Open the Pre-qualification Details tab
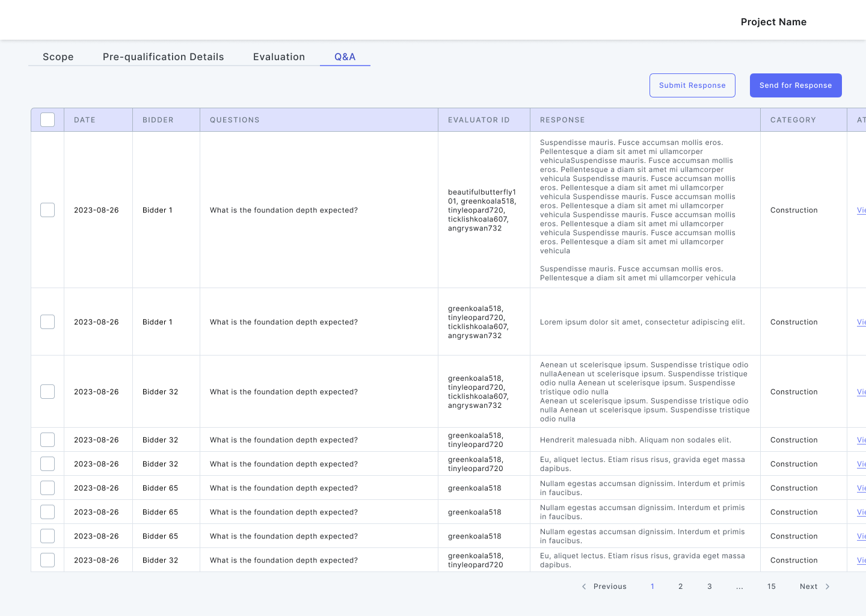866x616 pixels. pos(163,57)
